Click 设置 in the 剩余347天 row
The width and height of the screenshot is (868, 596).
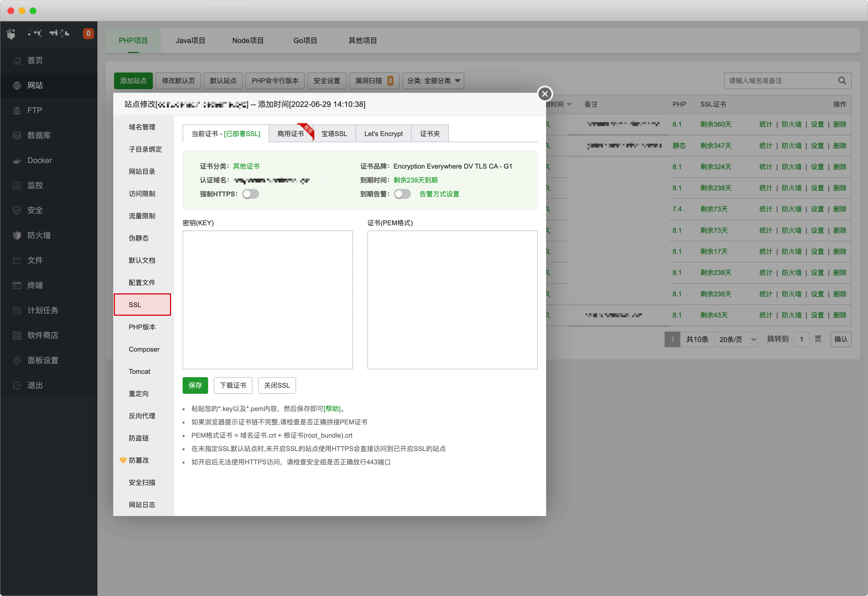(817, 146)
